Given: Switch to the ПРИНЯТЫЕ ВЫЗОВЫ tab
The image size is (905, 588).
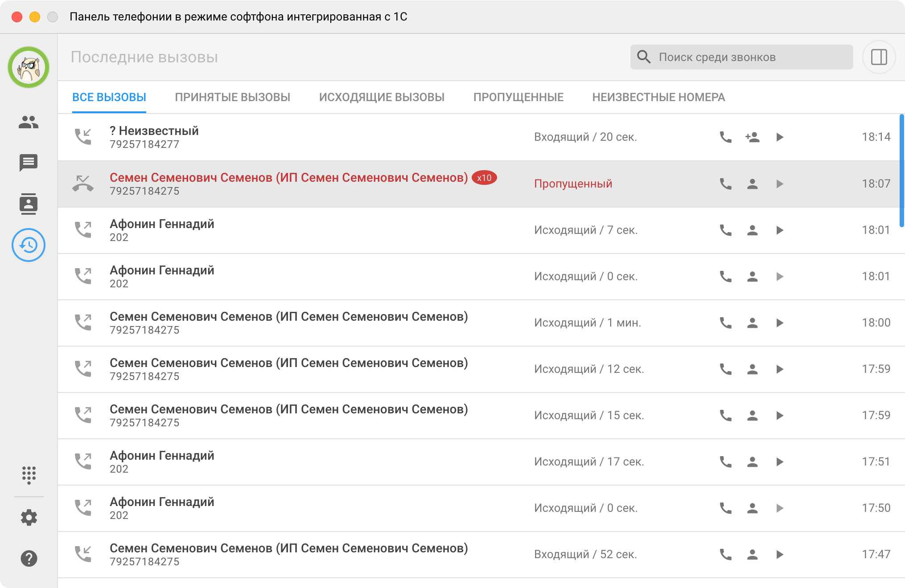Looking at the screenshot, I should (x=232, y=97).
